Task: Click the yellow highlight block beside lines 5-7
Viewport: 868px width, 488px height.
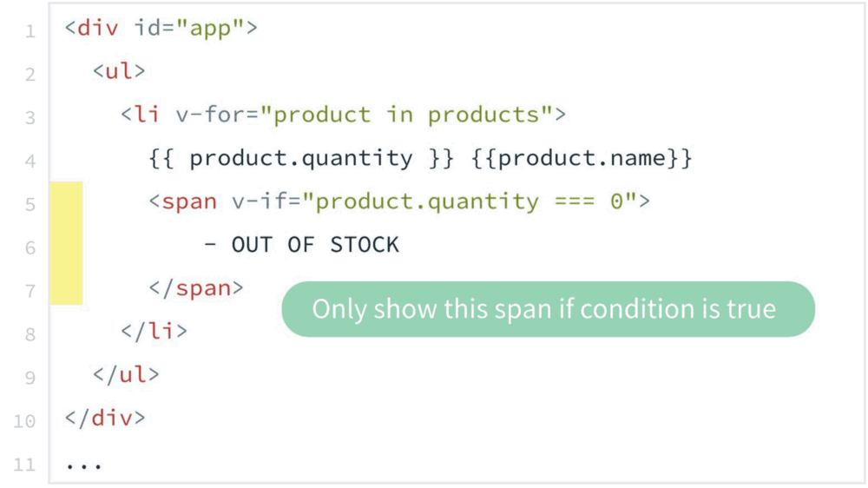Action: [67, 243]
